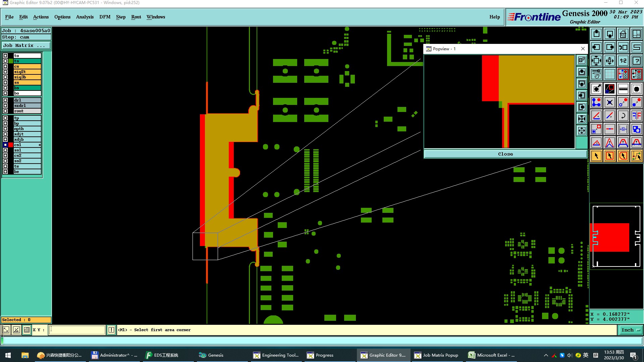This screenshot has width=644, height=362.
Task: Open the Analysis menu
Action: 85,17
